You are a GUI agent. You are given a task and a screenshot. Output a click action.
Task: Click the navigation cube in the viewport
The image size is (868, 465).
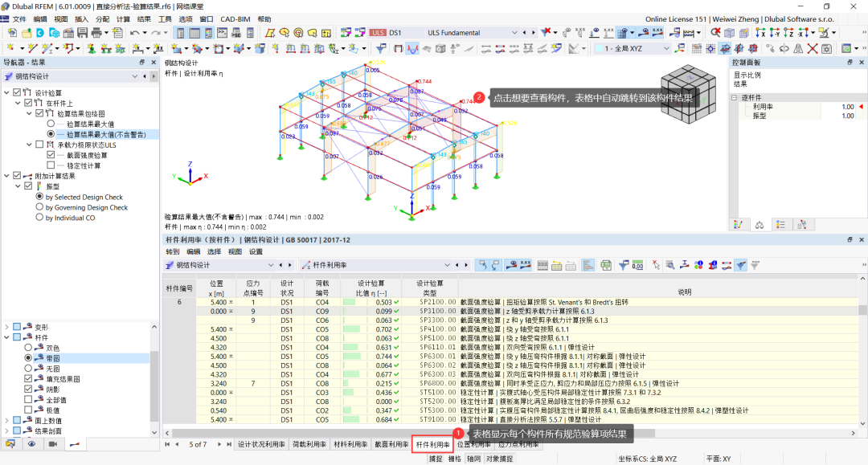click(688, 95)
